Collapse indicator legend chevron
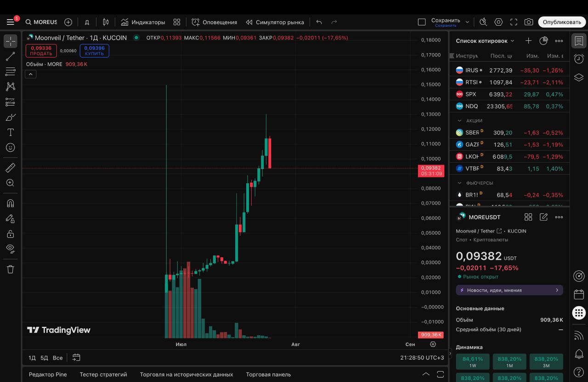The height and width of the screenshot is (382, 588). (30, 74)
